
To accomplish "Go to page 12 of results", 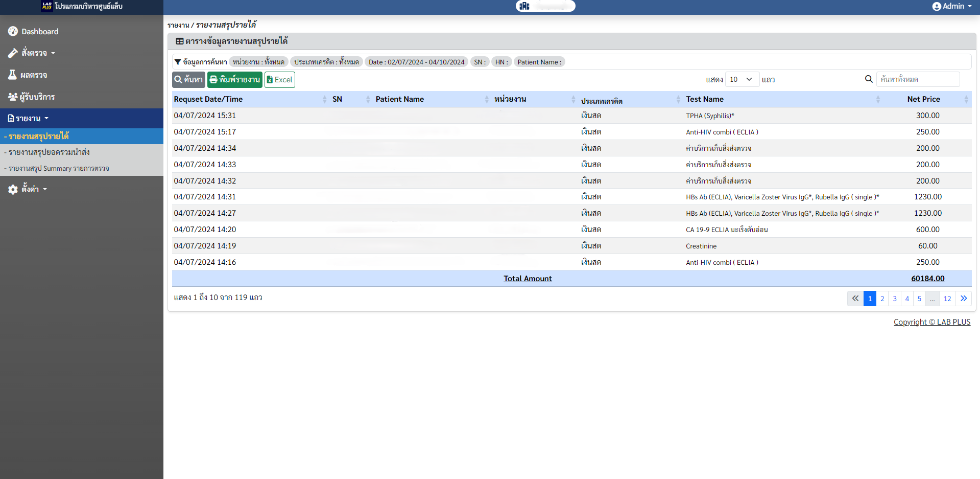I will (x=947, y=299).
